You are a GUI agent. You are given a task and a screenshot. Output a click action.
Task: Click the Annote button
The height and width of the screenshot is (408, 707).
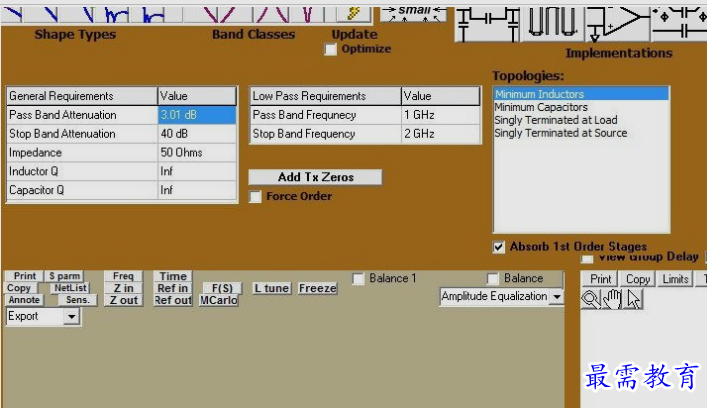pos(24,300)
